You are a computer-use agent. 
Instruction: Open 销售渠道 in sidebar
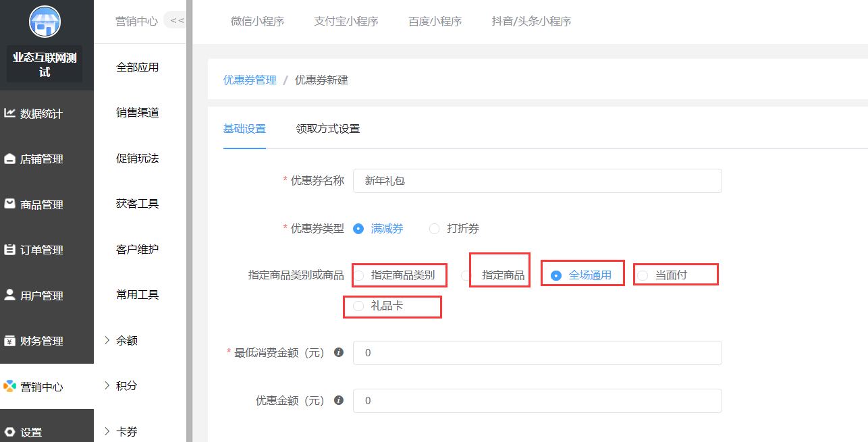click(138, 113)
